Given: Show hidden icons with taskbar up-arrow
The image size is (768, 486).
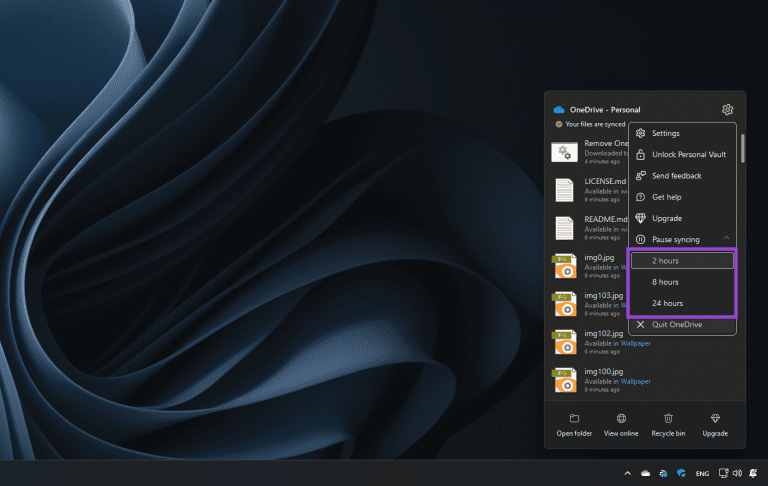Looking at the screenshot, I should click(x=627, y=473).
